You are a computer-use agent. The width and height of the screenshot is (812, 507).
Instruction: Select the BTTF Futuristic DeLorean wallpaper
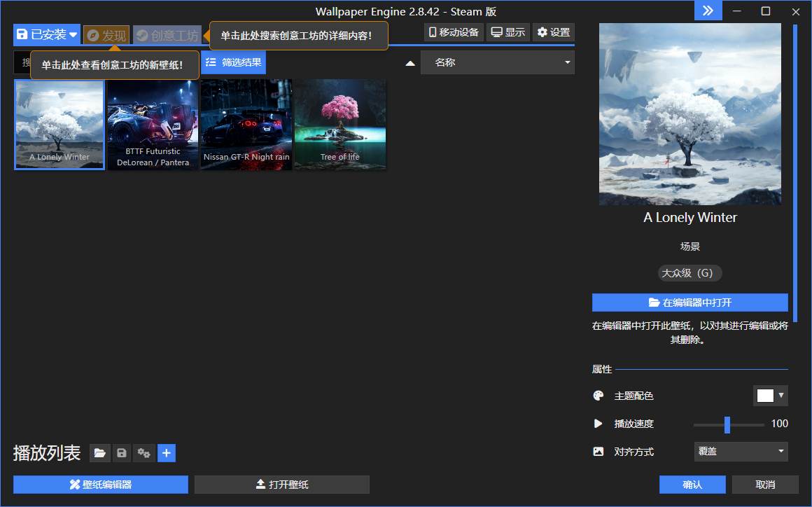(153, 124)
